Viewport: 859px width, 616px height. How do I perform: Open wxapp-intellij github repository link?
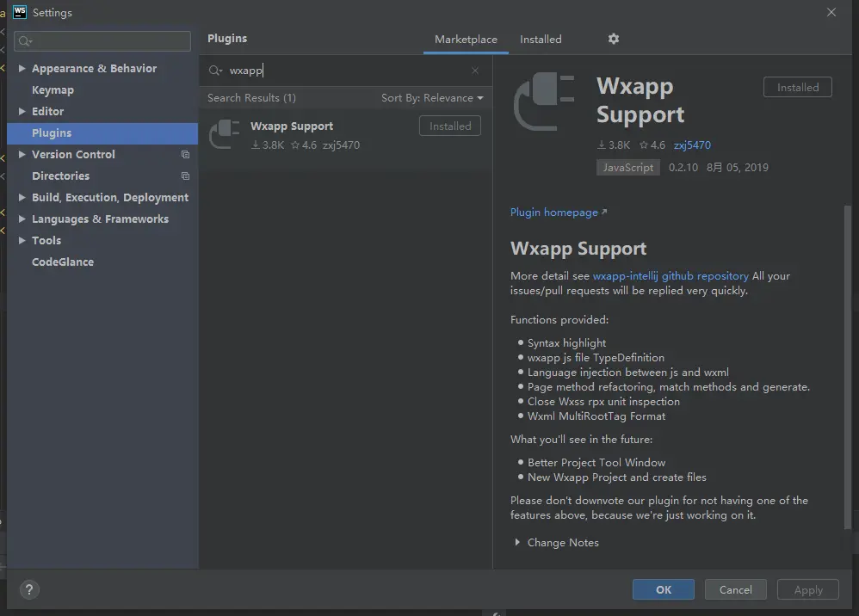[671, 276]
